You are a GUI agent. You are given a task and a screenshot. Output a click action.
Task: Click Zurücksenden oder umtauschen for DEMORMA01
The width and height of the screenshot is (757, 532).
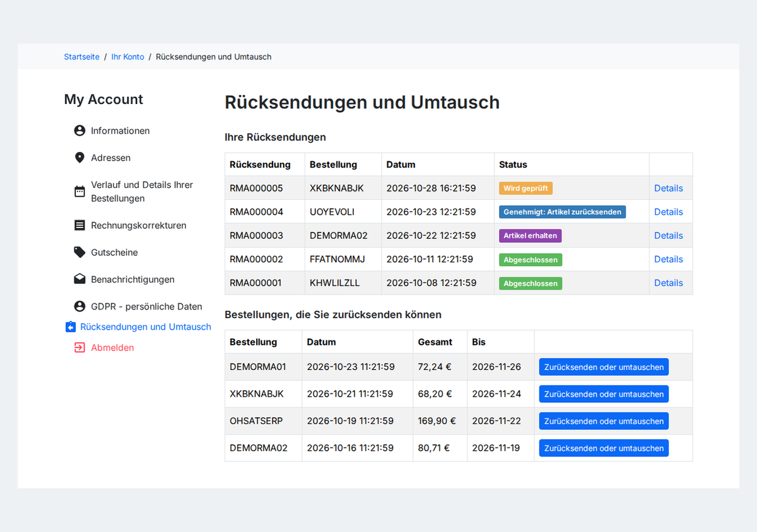pyautogui.click(x=604, y=367)
